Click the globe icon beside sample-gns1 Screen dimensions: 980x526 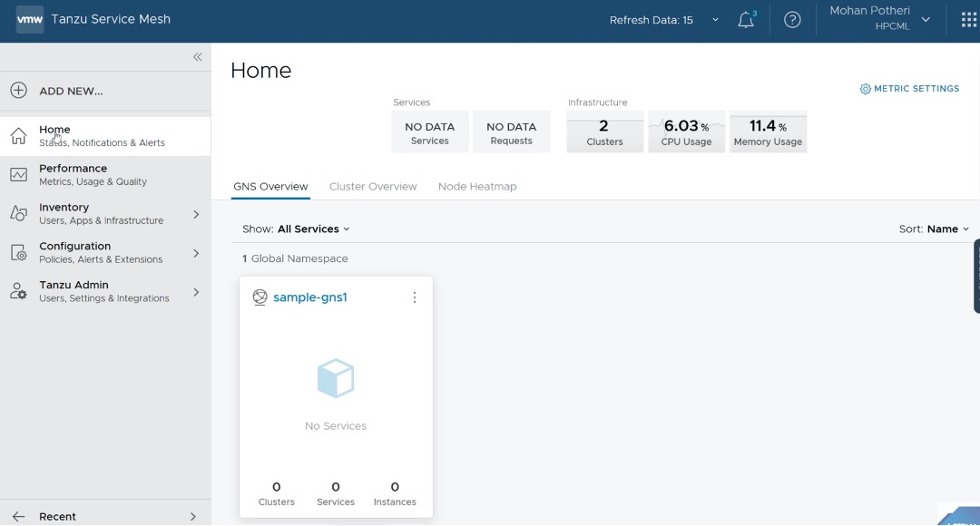260,297
